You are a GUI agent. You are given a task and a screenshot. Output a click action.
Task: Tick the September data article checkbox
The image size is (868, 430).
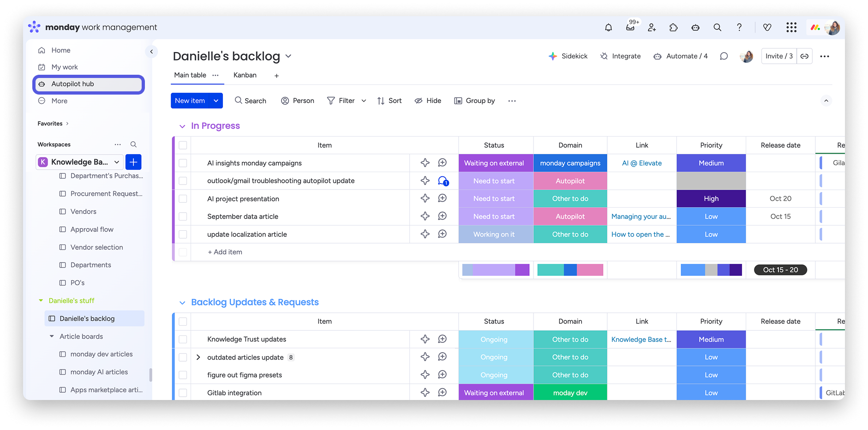click(183, 216)
